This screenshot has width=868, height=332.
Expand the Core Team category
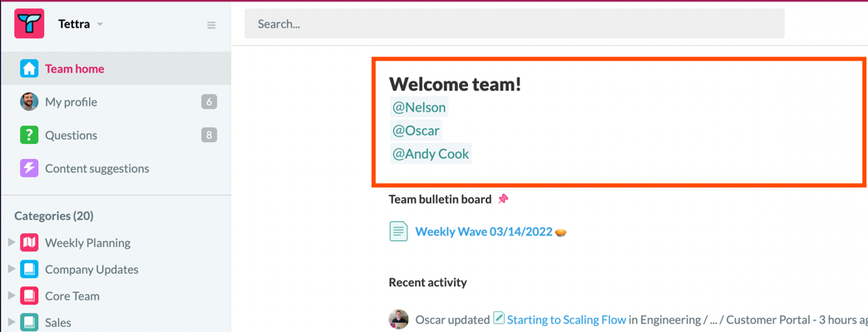(12, 296)
